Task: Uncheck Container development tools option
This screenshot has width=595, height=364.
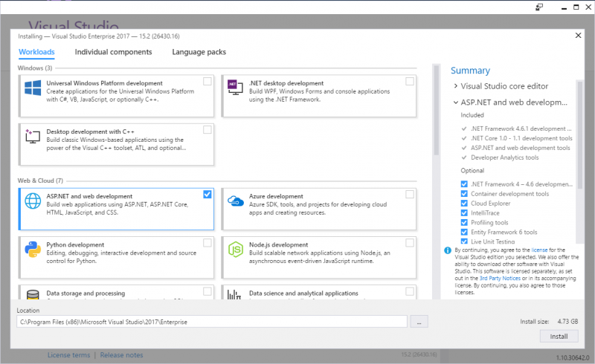Action: click(463, 194)
